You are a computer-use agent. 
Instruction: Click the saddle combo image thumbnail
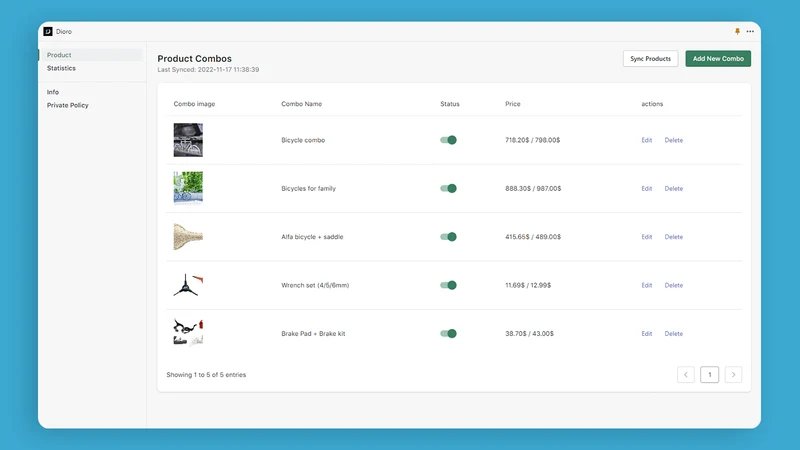pos(188,237)
